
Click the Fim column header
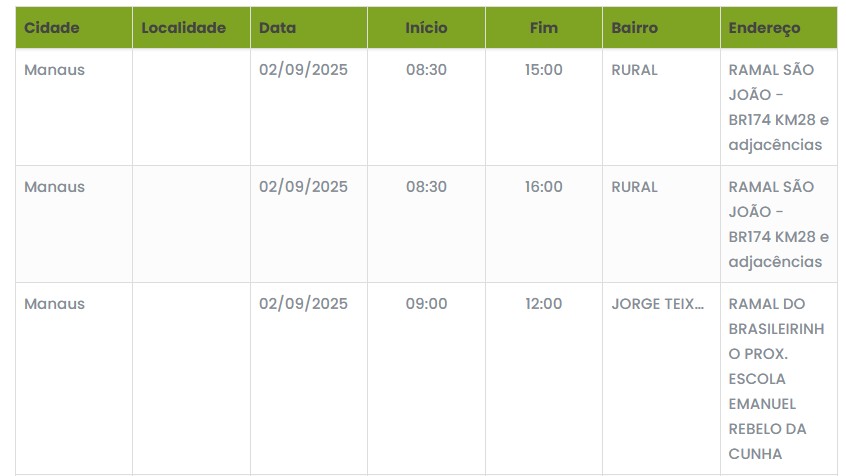544,28
